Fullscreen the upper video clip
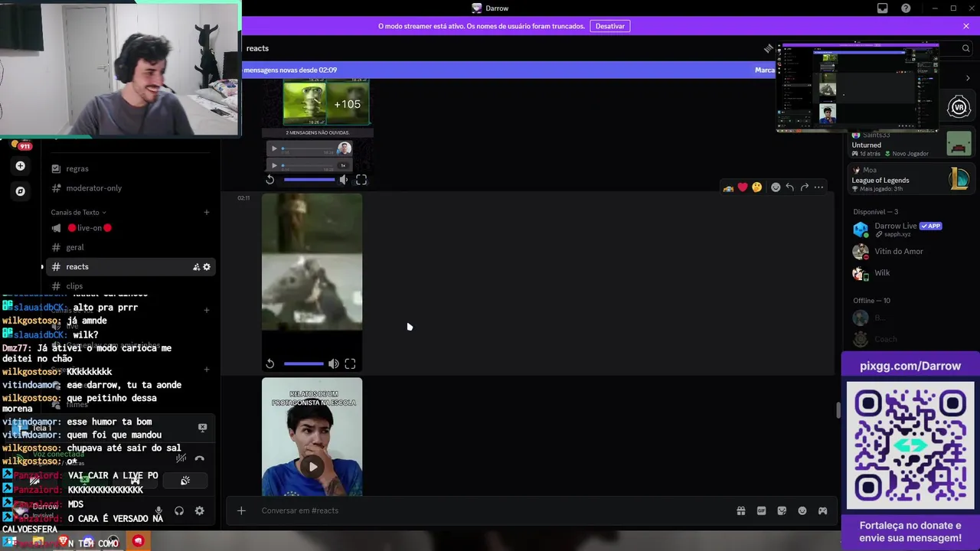Viewport: 980px width, 551px height. [x=361, y=180]
